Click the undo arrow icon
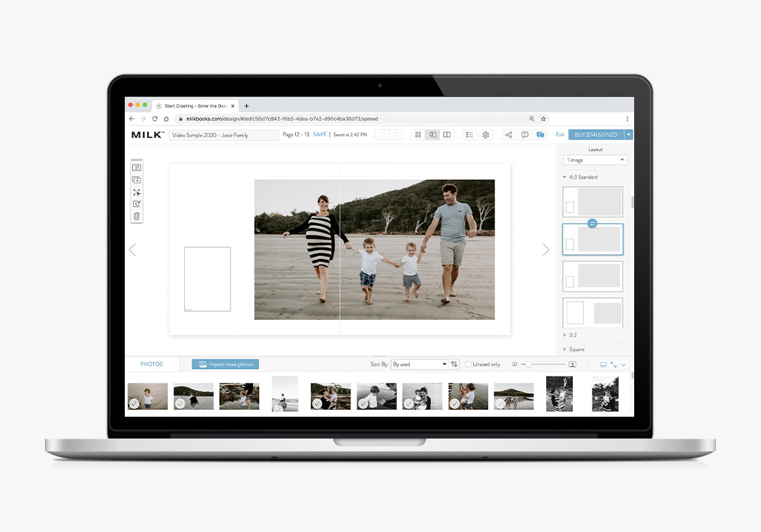The image size is (761, 532). coord(383,135)
